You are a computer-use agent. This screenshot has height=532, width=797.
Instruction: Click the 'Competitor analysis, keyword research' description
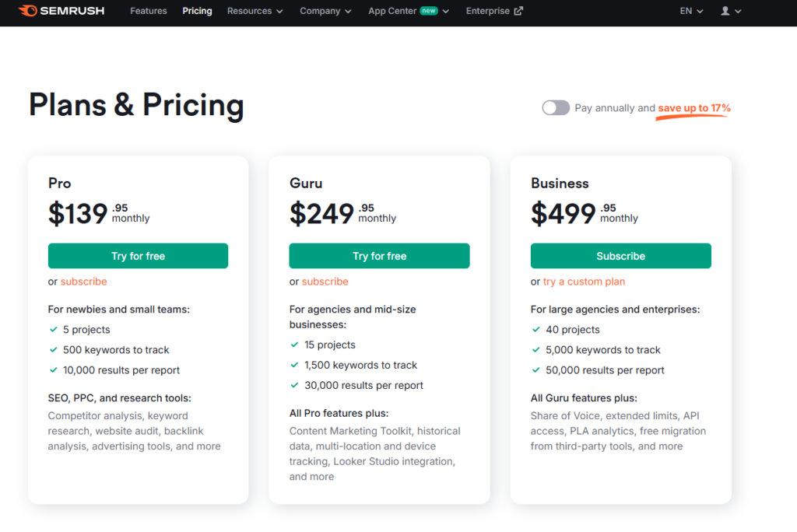point(134,431)
